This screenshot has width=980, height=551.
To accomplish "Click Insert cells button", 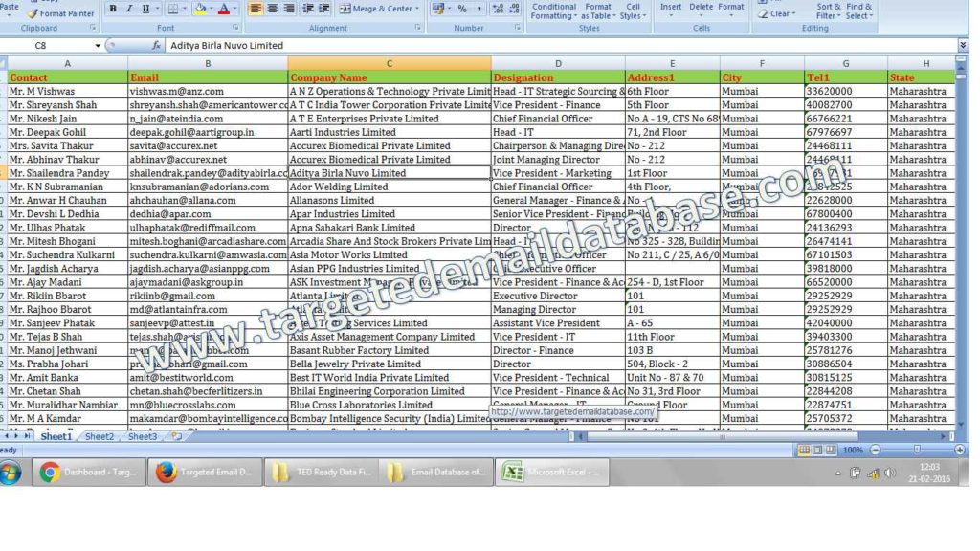I will 671,8.
